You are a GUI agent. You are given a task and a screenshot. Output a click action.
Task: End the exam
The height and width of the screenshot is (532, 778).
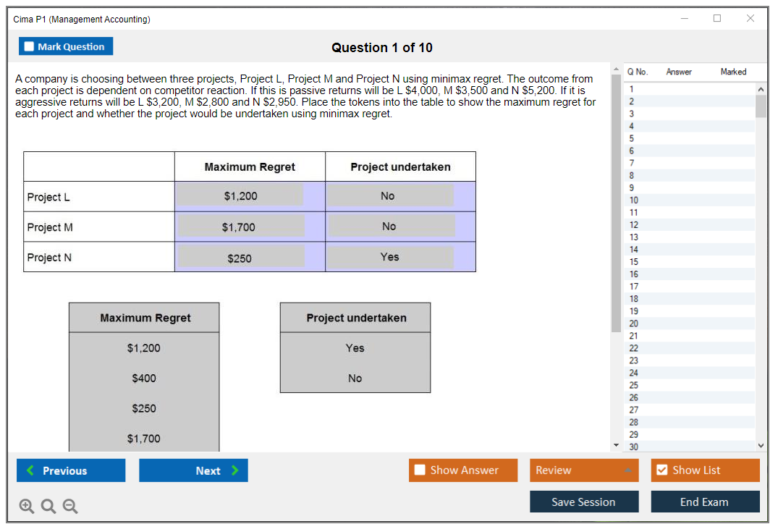(705, 502)
